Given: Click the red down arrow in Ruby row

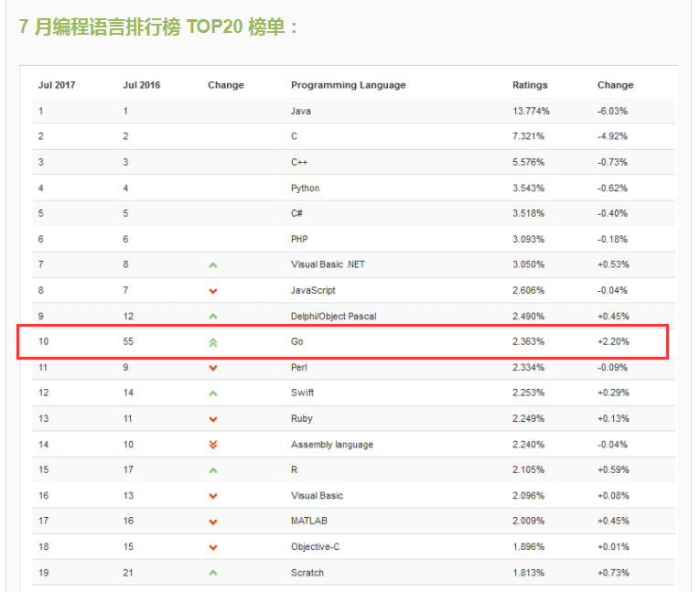Looking at the screenshot, I should [213, 419].
